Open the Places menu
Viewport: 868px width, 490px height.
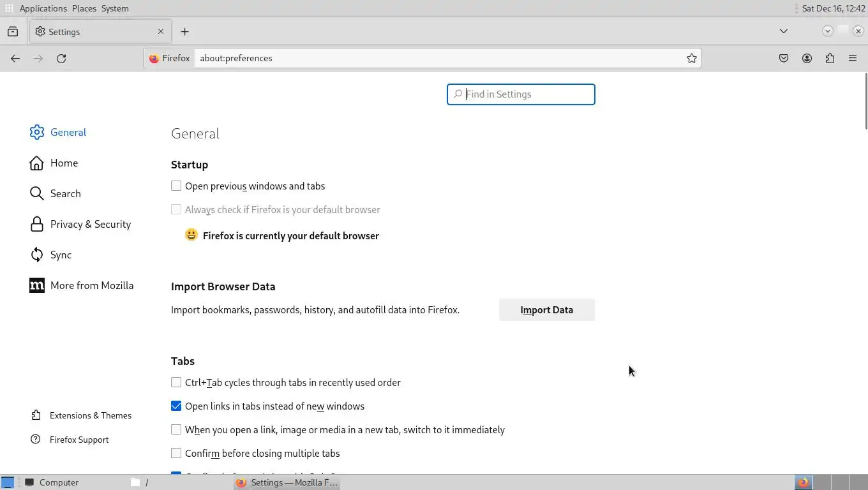tap(84, 8)
